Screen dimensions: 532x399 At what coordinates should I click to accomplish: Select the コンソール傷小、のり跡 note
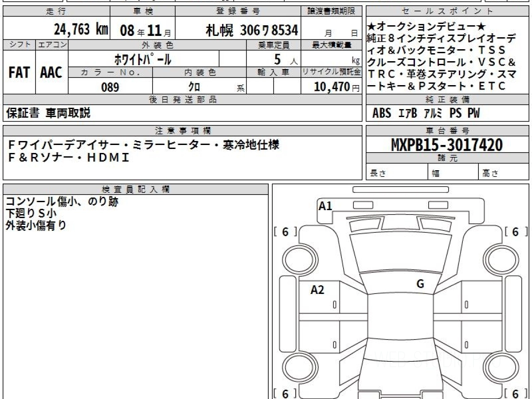62,202
